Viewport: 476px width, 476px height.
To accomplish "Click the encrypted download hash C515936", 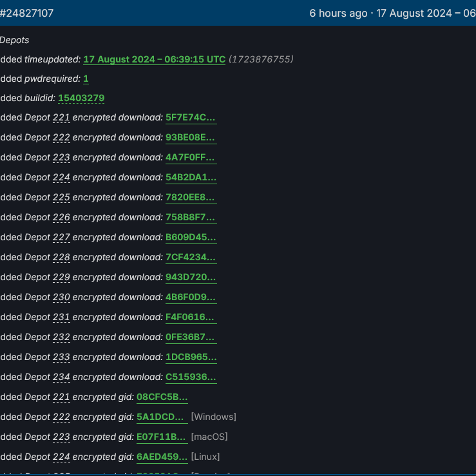I will (x=191, y=377).
